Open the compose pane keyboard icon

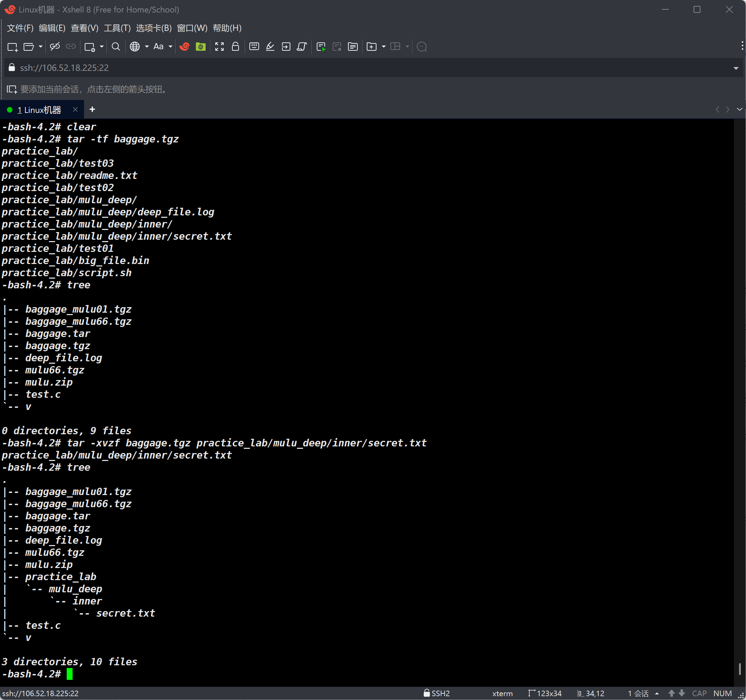[x=254, y=47]
